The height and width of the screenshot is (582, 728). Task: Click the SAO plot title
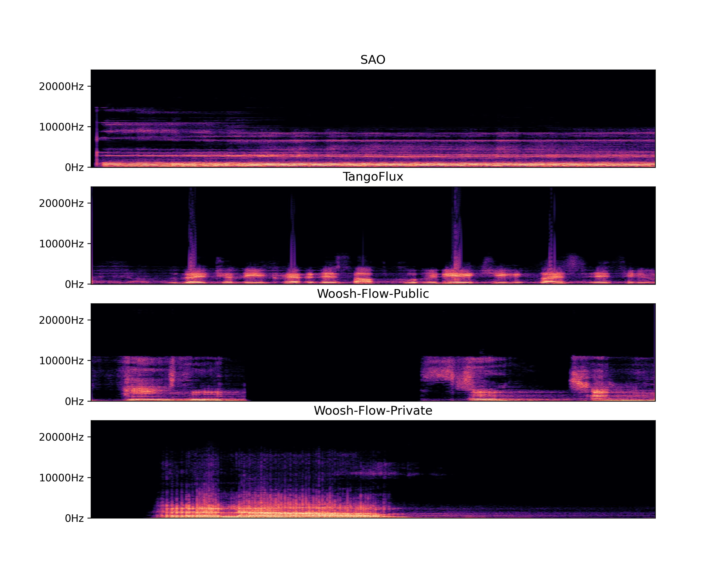point(373,60)
